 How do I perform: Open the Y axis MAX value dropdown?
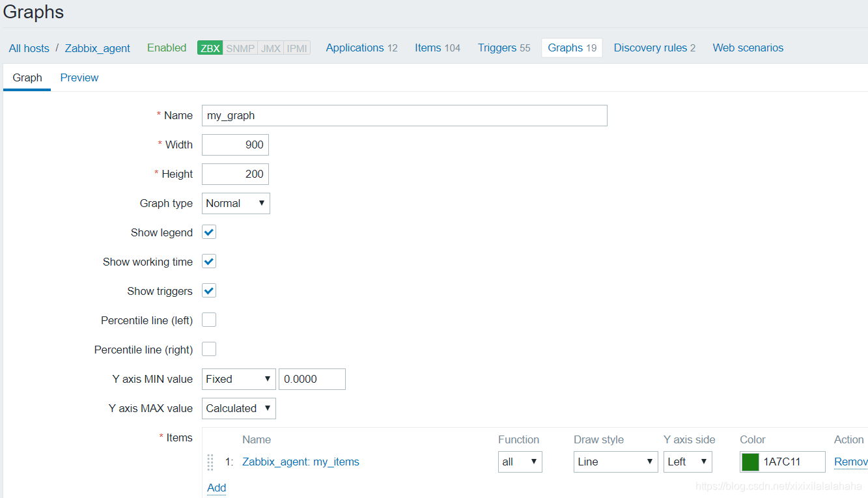click(x=239, y=408)
